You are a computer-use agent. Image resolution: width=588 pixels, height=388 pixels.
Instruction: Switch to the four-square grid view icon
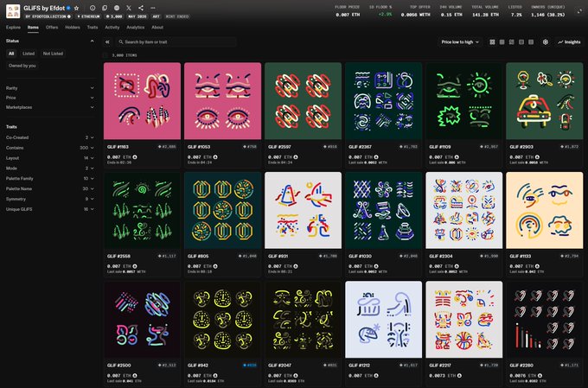(492, 42)
